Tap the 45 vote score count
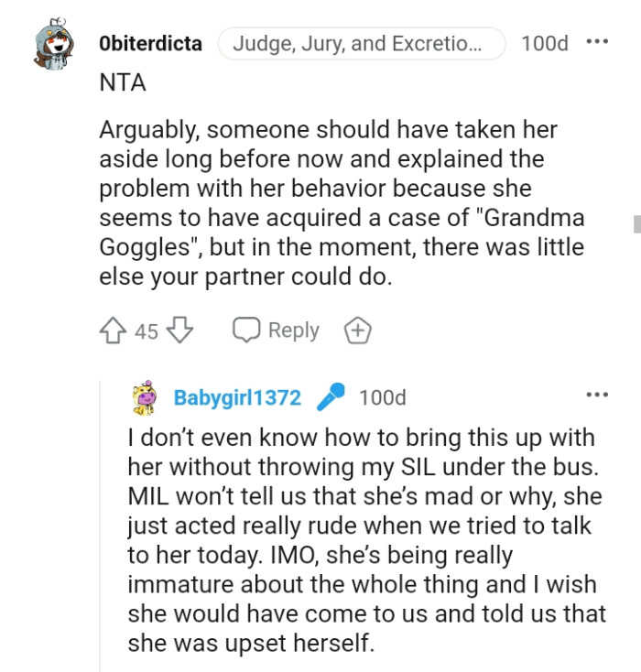This screenshot has width=641, height=672. coord(147,331)
